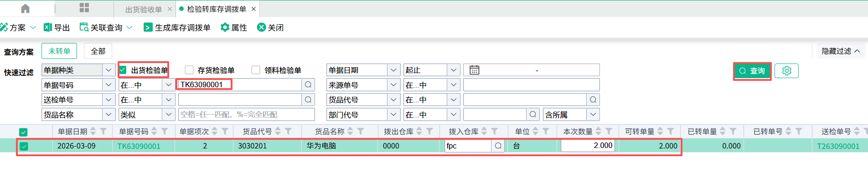
Task: Click the home icon tab
Action: point(26,9)
